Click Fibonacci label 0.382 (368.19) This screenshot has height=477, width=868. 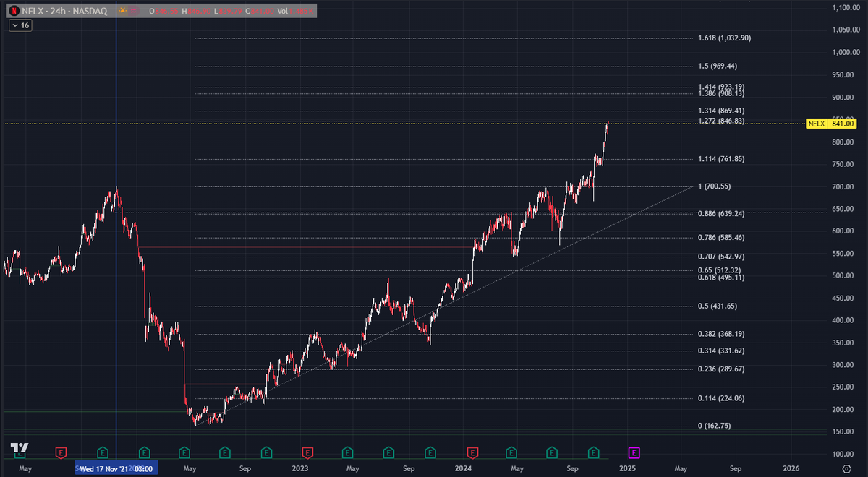tap(721, 334)
